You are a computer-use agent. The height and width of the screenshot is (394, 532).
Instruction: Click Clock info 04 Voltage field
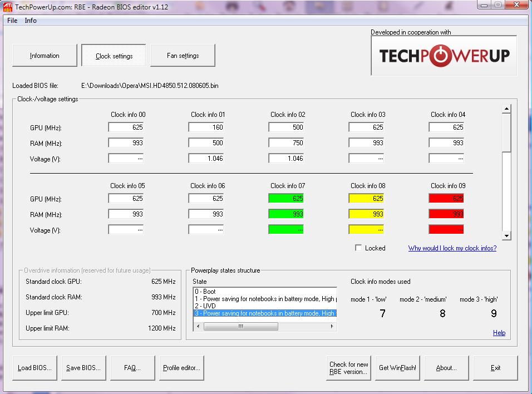(446, 159)
